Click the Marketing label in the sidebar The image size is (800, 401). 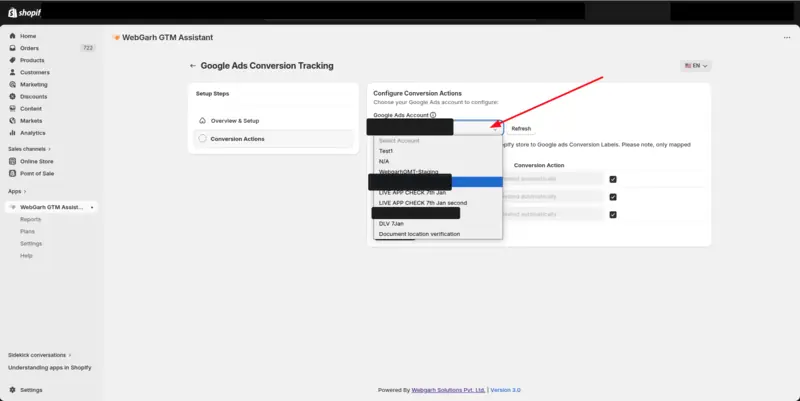coord(34,84)
